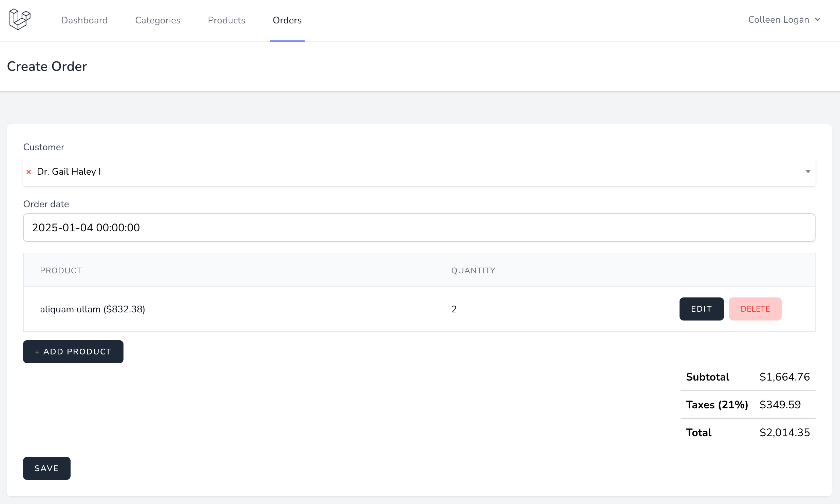The height and width of the screenshot is (504, 840).
Task: Open the Categories tab
Action: tap(158, 20)
